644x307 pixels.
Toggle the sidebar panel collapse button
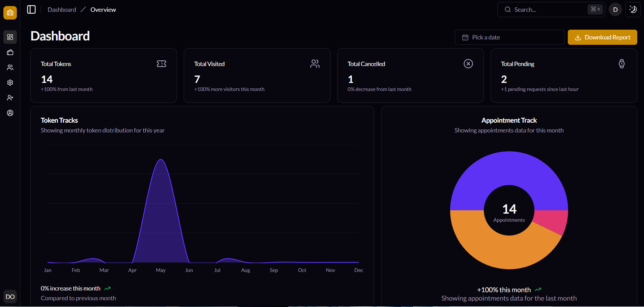click(31, 9)
